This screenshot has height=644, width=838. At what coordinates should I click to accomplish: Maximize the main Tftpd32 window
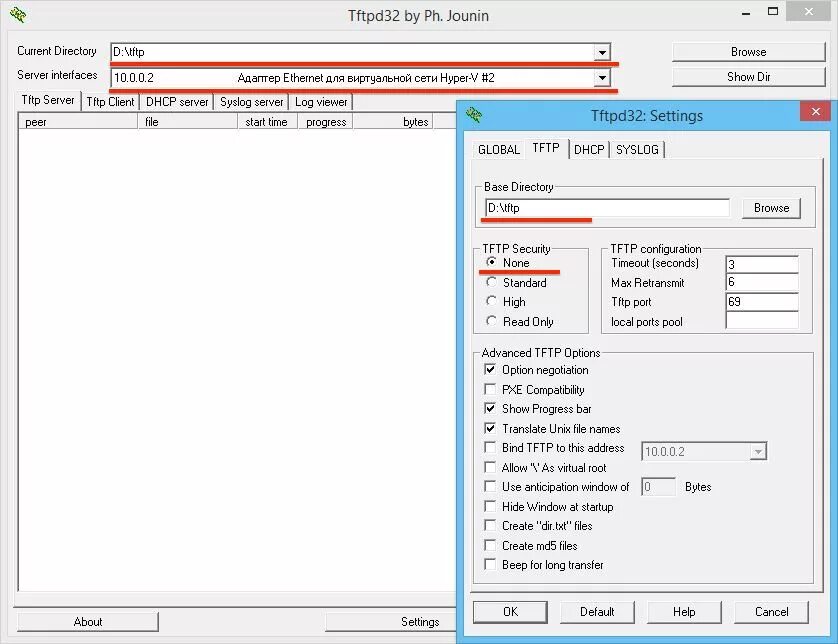point(773,11)
